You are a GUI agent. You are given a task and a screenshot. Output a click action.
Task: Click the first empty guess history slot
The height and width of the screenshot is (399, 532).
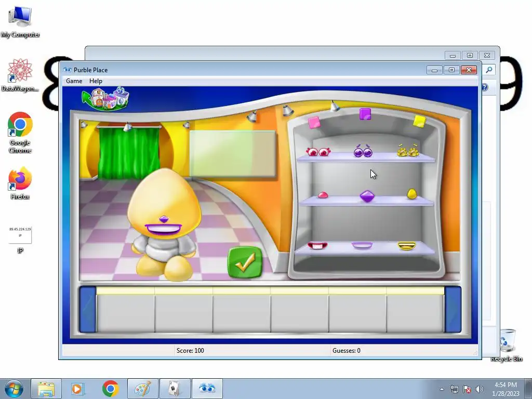pyautogui.click(x=126, y=310)
